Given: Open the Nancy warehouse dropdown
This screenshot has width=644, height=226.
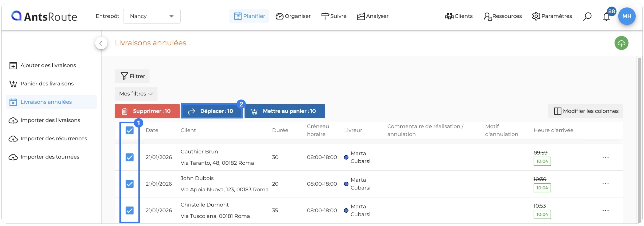Looking at the screenshot, I should click(x=152, y=16).
